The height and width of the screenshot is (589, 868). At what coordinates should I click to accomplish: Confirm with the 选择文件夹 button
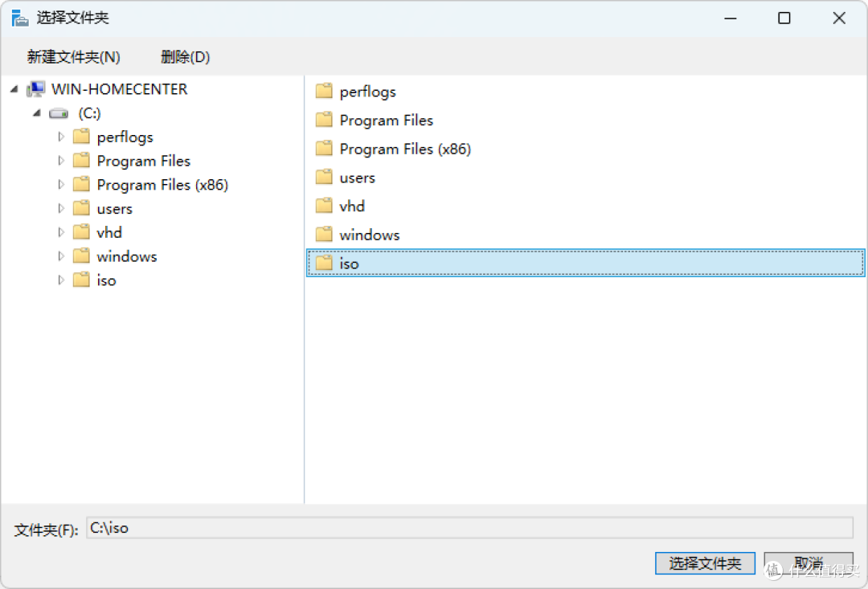click(705, 563)
